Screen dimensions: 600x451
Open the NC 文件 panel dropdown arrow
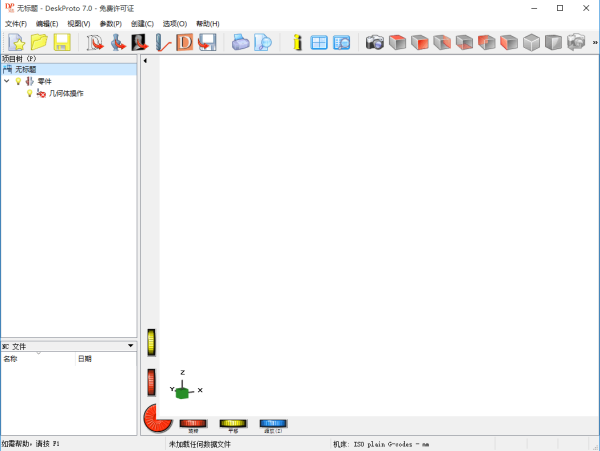click(x=130, y=346)
